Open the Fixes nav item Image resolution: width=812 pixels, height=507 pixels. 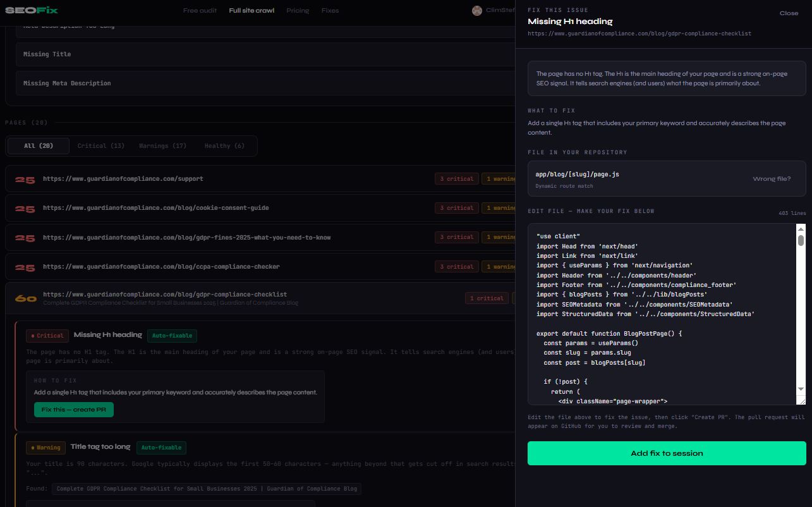pyautogui.click(x=330, y=10)
